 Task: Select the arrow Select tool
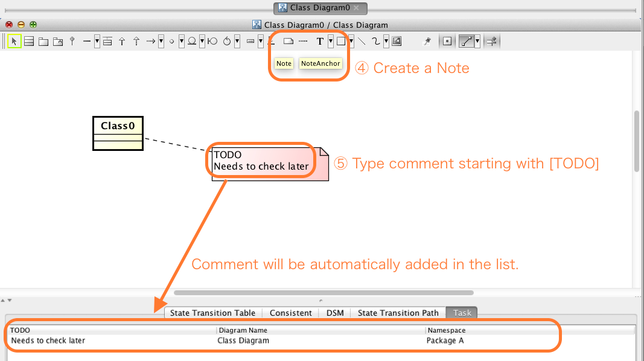click(x=14, y=41)
